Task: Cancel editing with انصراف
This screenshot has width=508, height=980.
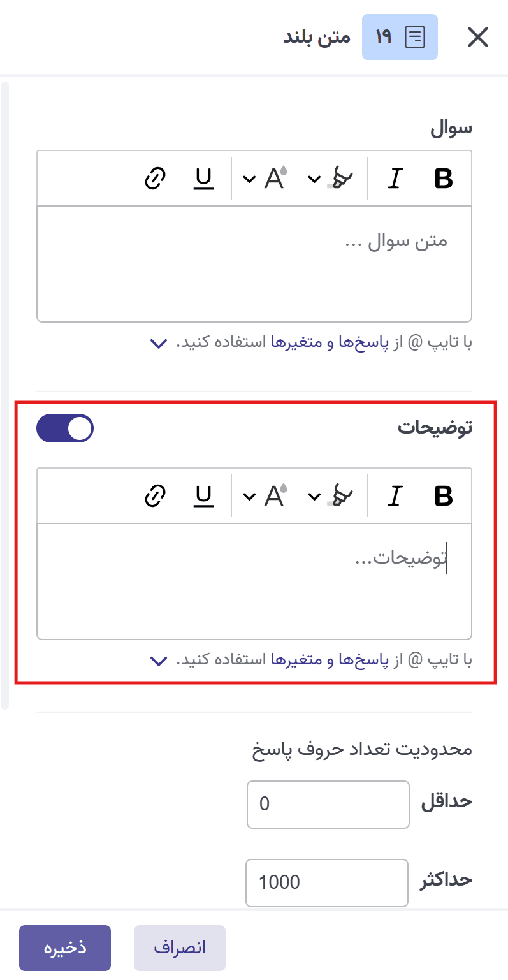Action: (179, 947)
